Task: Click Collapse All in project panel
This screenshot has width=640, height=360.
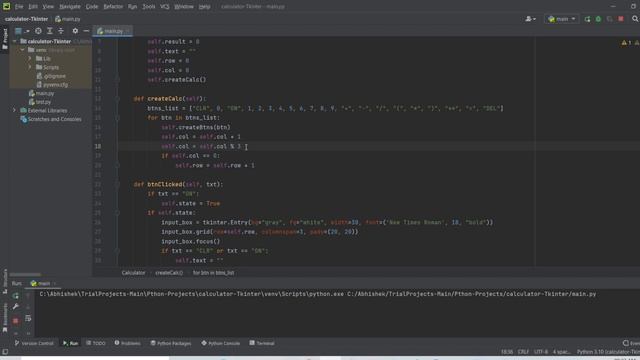Action: tap(61, 31)
